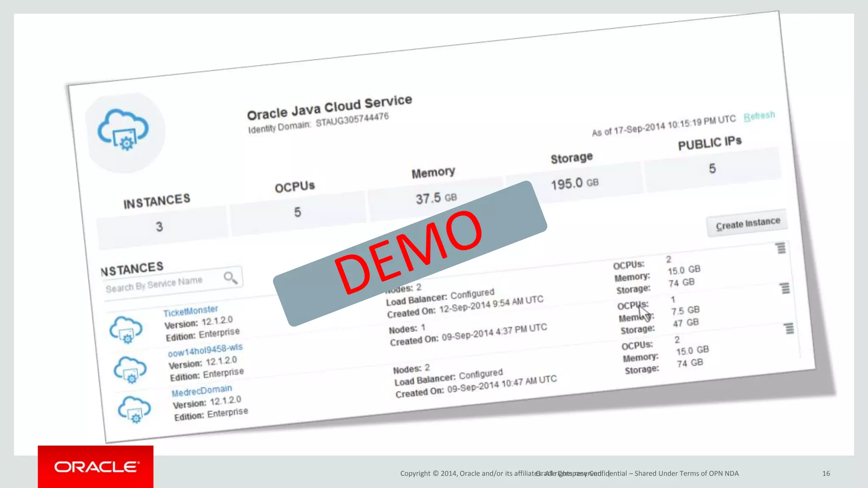This screenshot has width=868, height=488.
Task: Click the As of 17-Sep-2014 timestamp
Action: point(664,126)
